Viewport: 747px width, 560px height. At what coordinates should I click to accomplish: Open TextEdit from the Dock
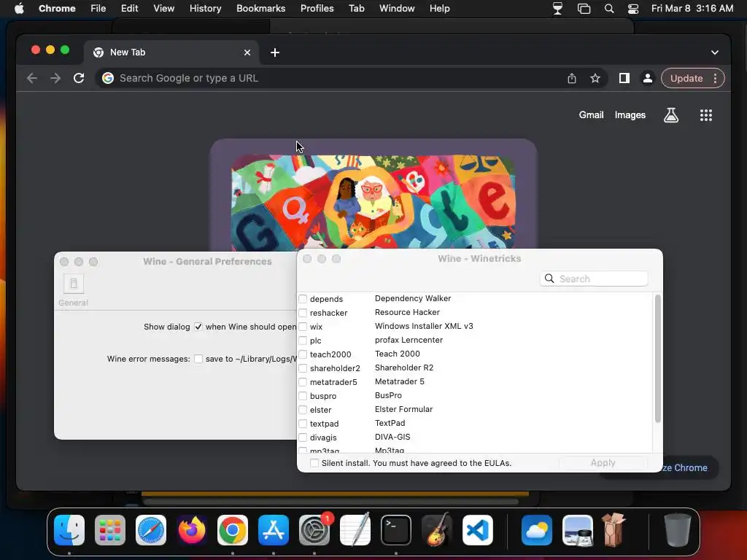click(355, 529)
